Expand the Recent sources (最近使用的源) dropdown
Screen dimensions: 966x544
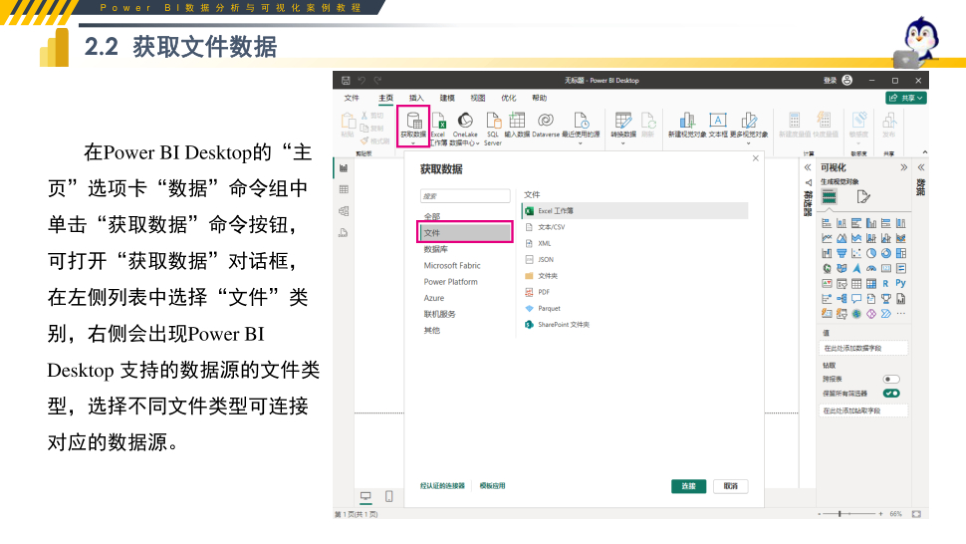click(580, 143)
